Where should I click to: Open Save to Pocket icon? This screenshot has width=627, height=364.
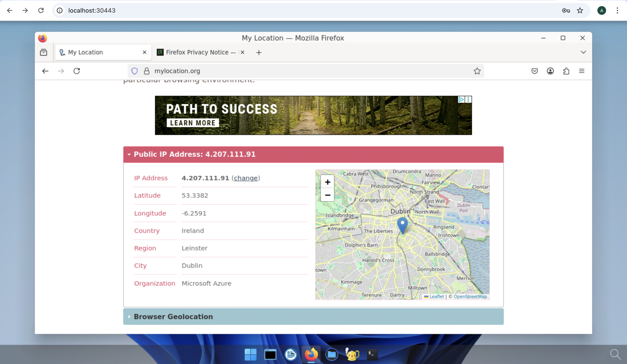pos(535,71)
